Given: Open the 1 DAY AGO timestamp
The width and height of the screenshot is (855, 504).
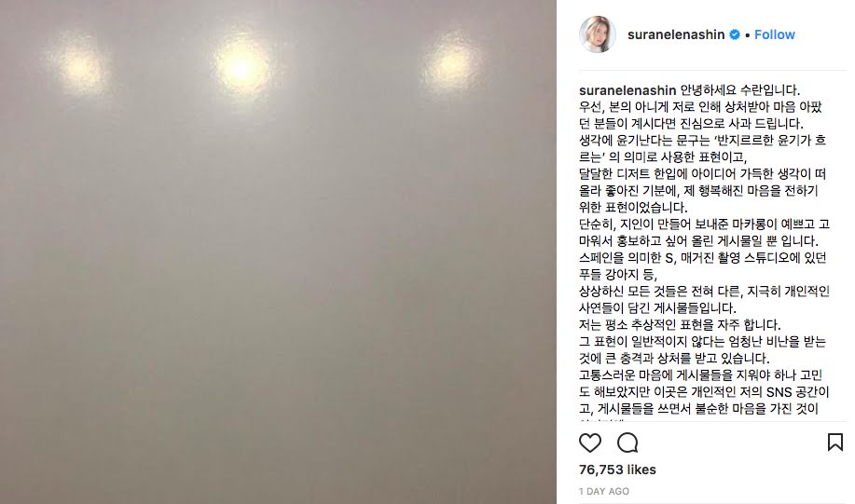Looking at the screenshot, I should pos(603,492).
